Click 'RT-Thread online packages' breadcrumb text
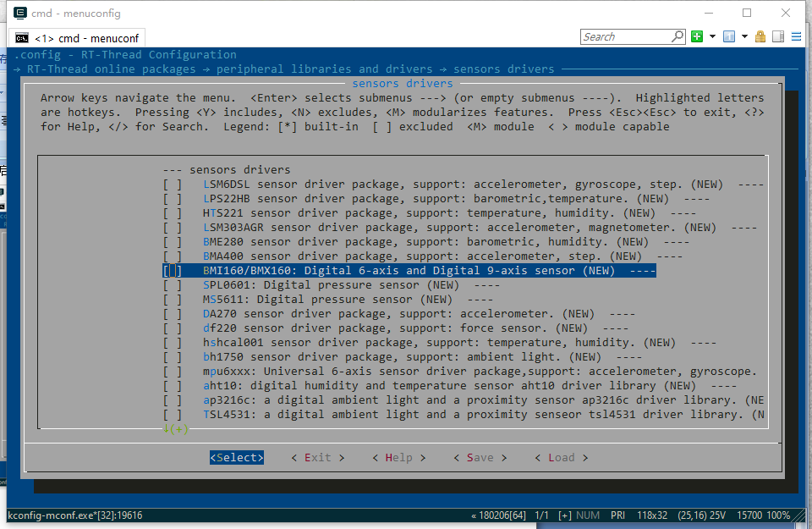 pos(112,69)
